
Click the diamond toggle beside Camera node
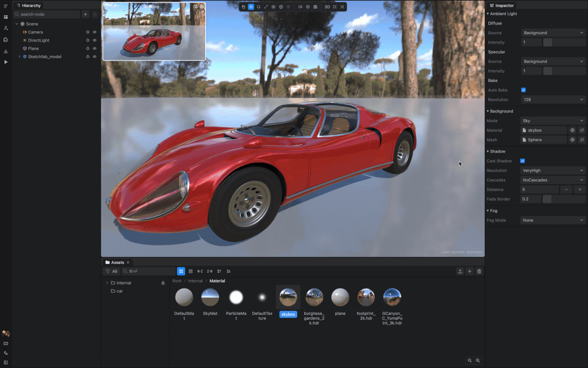click(88, 32)
